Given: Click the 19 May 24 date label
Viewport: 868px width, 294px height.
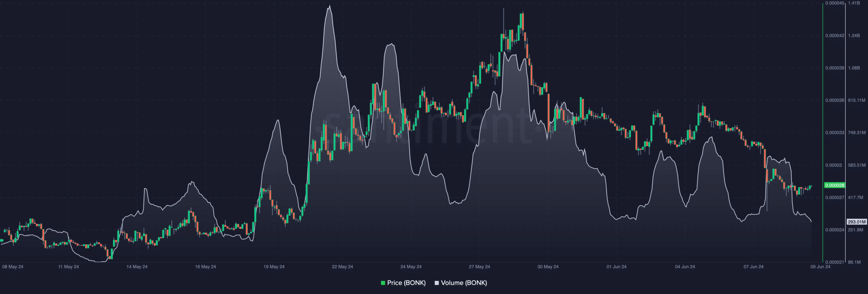Looking at the screenshot, I should pyautogui.click(x=274, y=267).
